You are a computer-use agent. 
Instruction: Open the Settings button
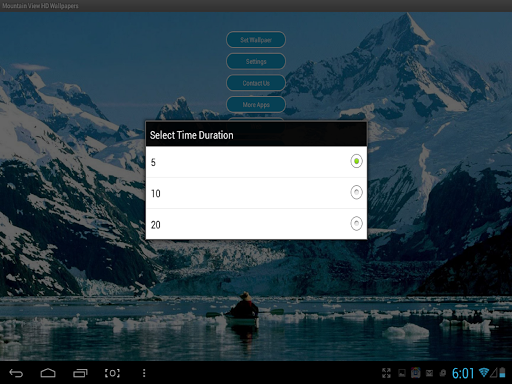coord(256,61)
